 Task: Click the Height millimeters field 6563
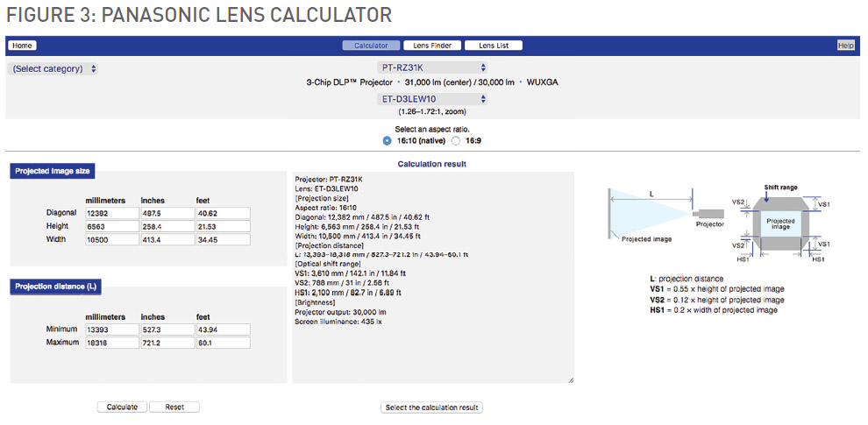pos(111,226)
